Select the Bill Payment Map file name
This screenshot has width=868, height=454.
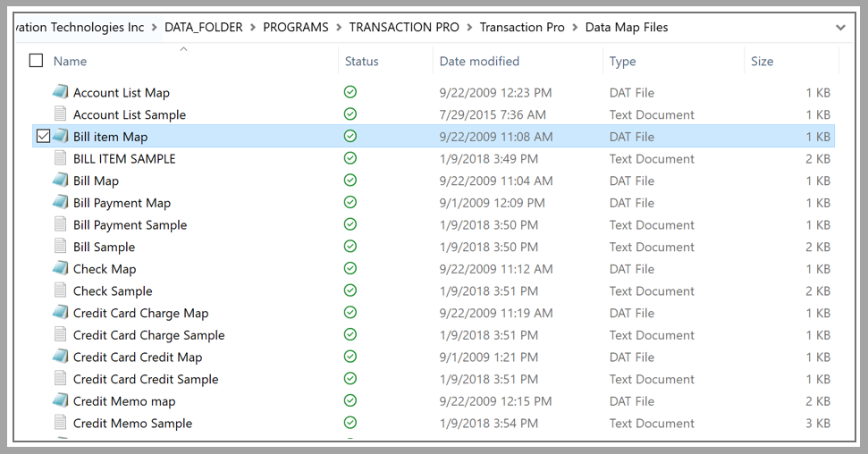tap(122, 203)
